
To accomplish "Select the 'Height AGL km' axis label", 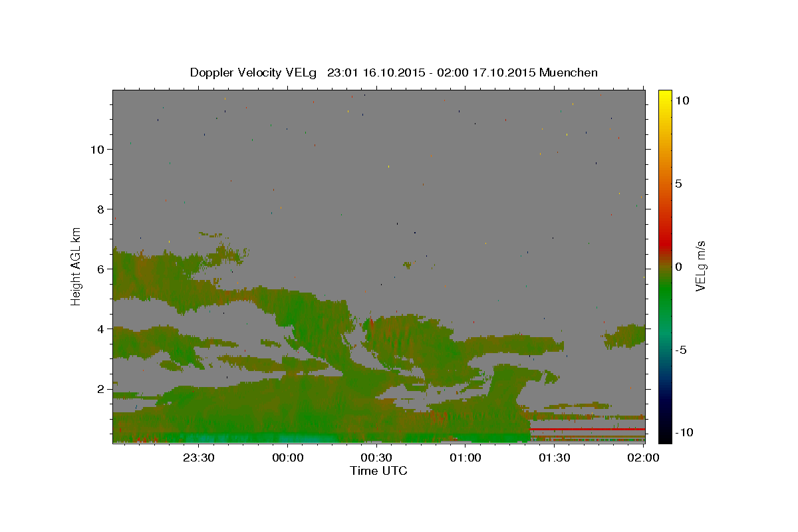I will (76, 266).
